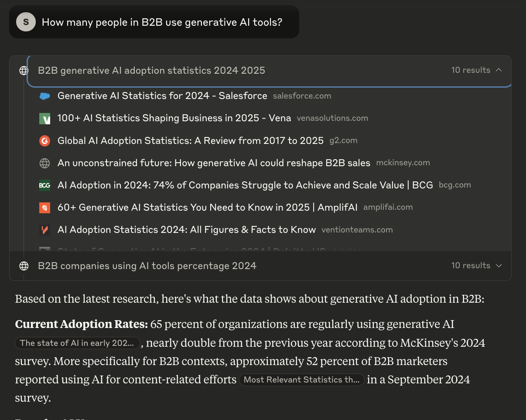Screen dimensions: 526x420
Task: Click the bcg.com domain text
Action: tap(455, 185)
